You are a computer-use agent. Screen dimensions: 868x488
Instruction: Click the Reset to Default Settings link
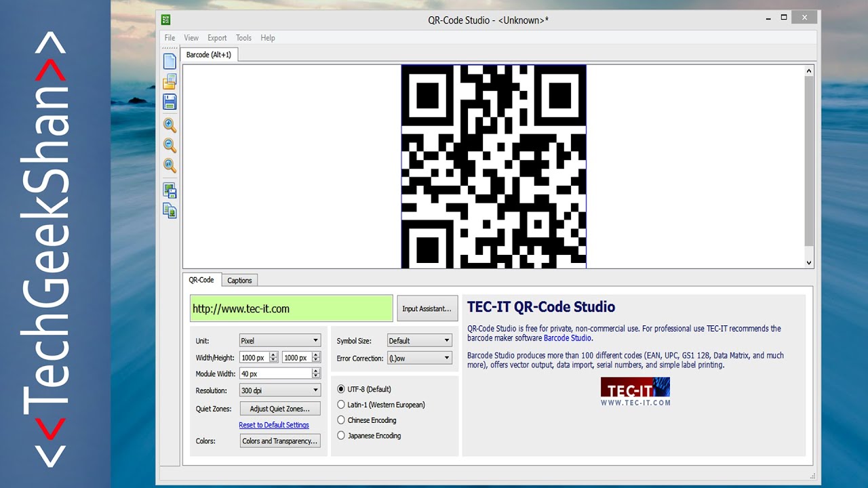coord(273,424)
